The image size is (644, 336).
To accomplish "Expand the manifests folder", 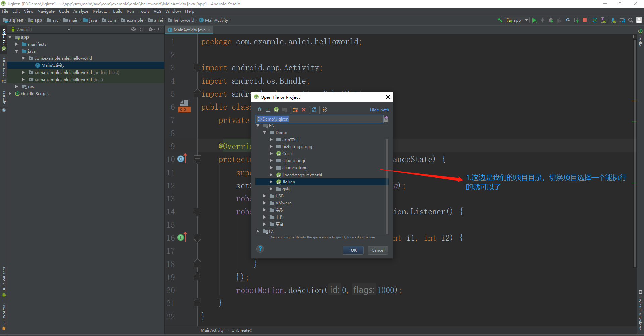I will point(17,44).
